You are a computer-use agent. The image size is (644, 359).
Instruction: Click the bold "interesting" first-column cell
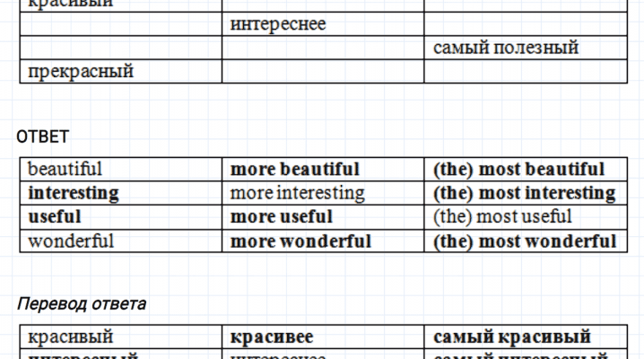click(74, 193)
